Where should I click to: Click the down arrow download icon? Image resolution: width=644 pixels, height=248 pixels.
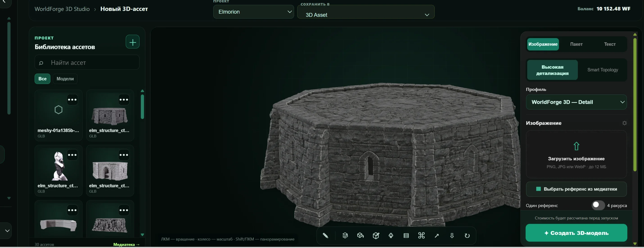[x=452, y=235]
